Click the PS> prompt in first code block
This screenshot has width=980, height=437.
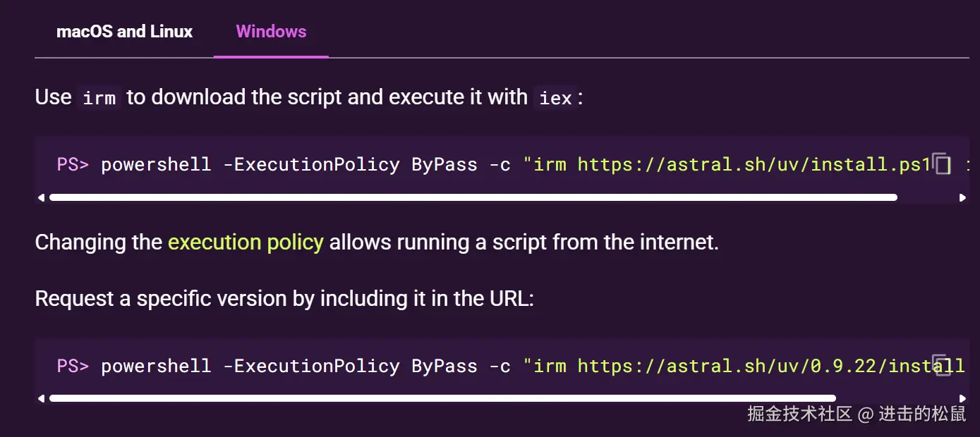73,165
